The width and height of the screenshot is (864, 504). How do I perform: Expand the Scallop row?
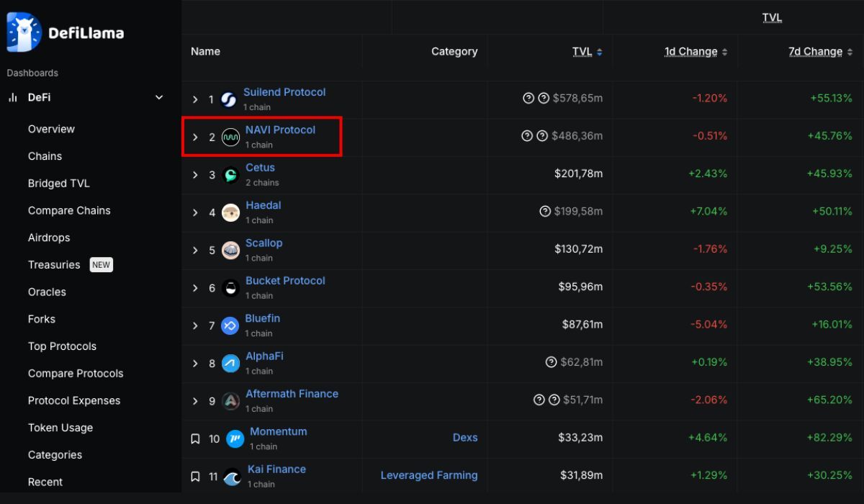195,251
